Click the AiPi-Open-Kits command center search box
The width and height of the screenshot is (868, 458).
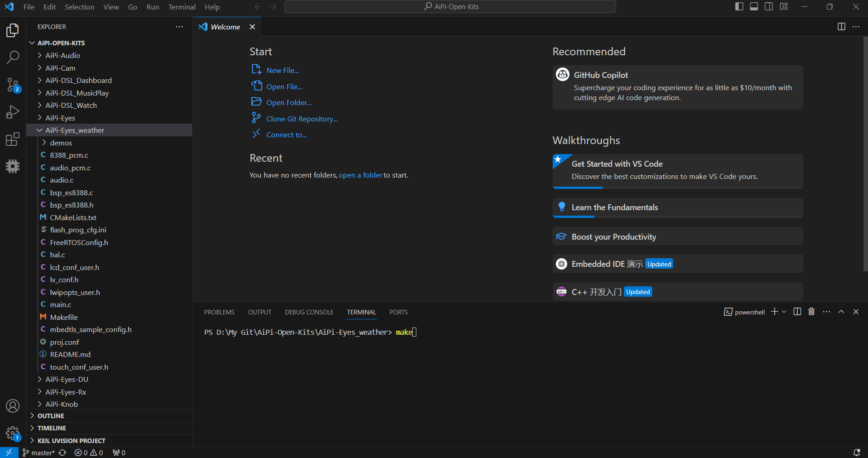pyautogui.click(x=450, y=7)
